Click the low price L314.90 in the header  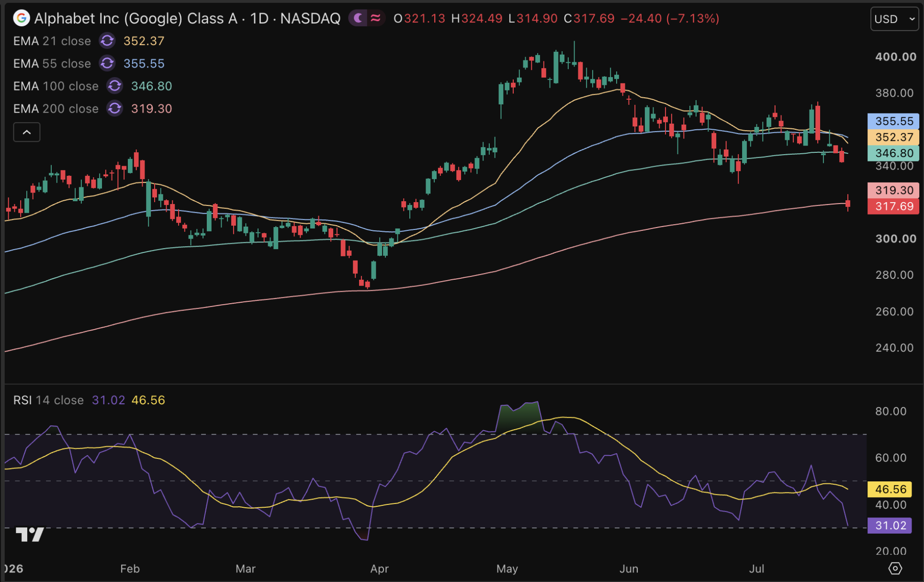(533, 19)
